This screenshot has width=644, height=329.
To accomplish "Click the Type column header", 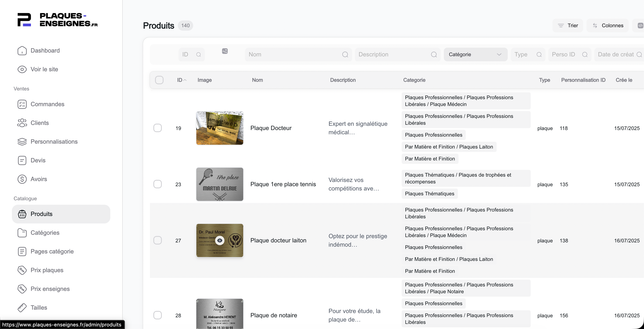I will tap(544, 80).
